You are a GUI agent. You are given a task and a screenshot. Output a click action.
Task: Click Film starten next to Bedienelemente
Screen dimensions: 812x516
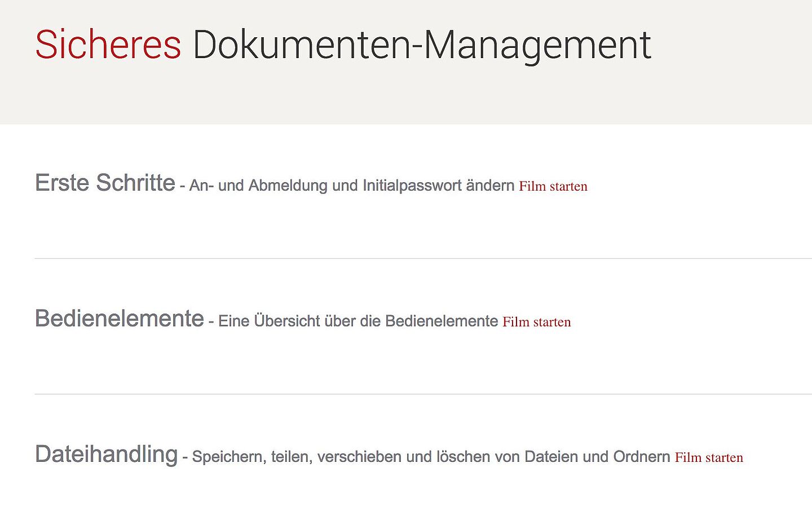(537, 322)
